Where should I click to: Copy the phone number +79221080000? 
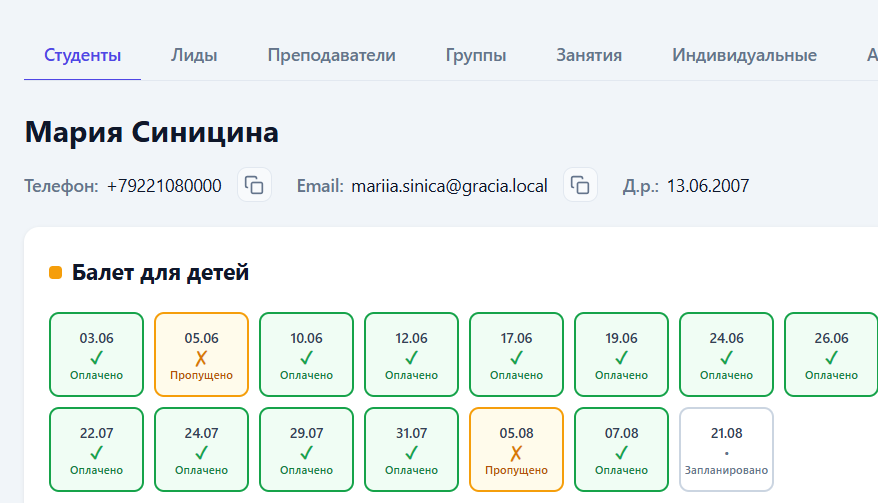(x=254, y=185)
